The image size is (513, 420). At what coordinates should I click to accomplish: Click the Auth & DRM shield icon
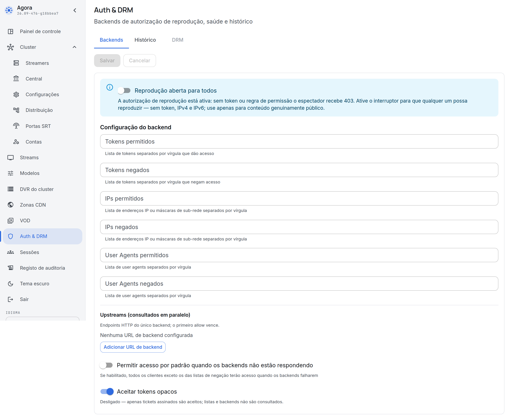tap(10, 236)
